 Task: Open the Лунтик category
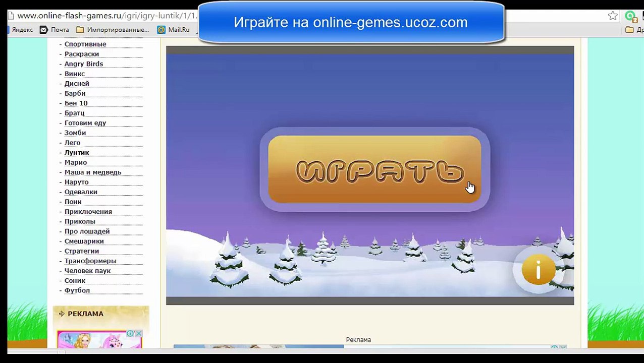77,152
